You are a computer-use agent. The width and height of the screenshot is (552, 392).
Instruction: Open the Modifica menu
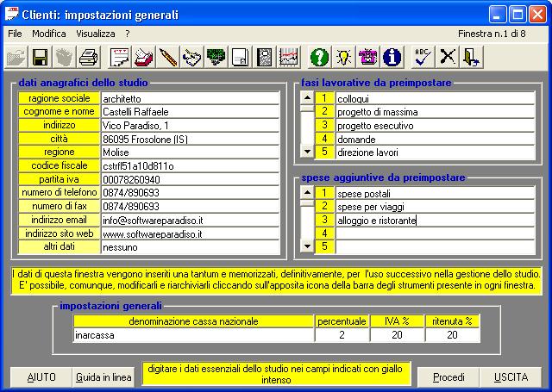48,33
